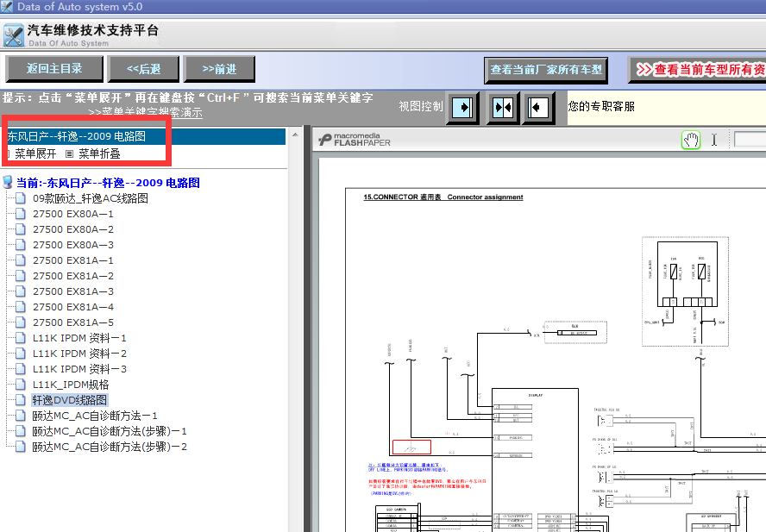This screenshot has height=532, width=766.
Task: Go back with the <<后退 button
Action: click(x=143, y=69)
